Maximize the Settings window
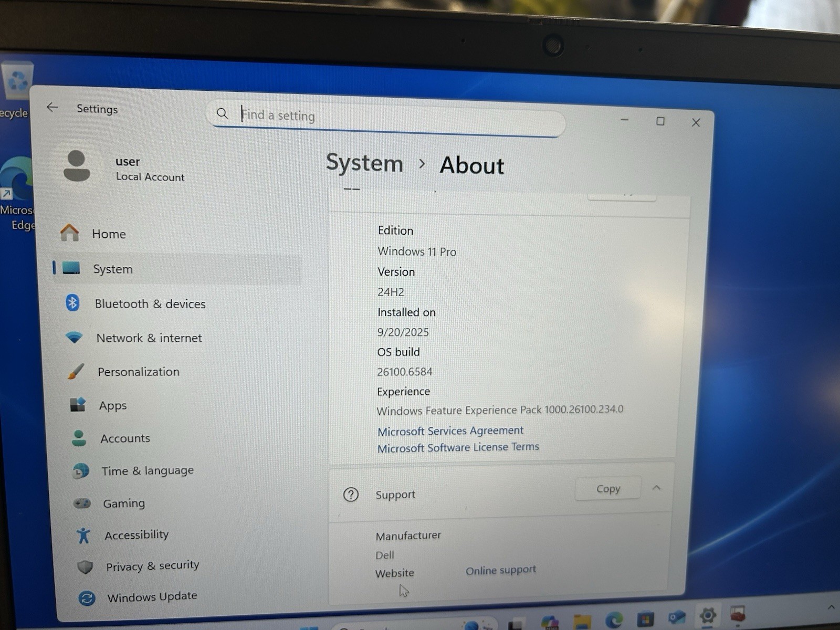 tap(660, 121)
